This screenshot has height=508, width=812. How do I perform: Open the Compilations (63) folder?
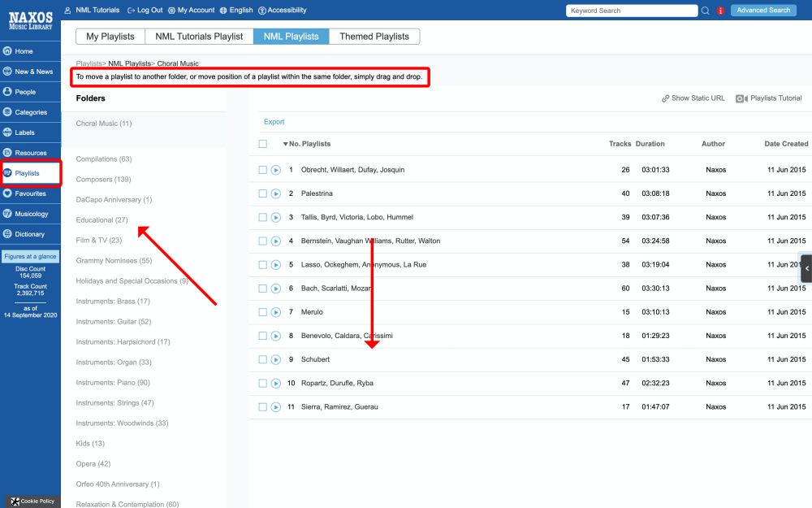click(x=104, y=159)
